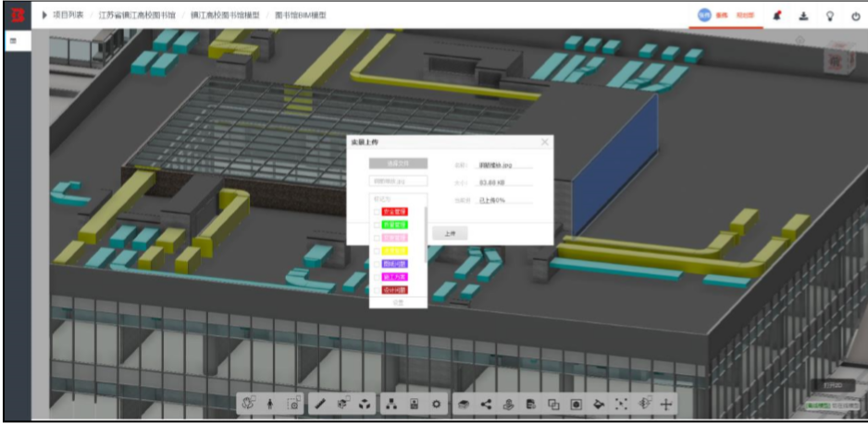The width and height of the screenshot is (868, 424).
Task: Open viewer settings gear icon
Action: (436, 404)
